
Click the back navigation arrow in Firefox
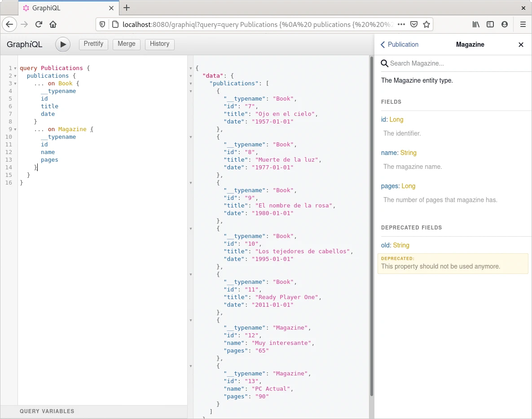pos(9,24)
